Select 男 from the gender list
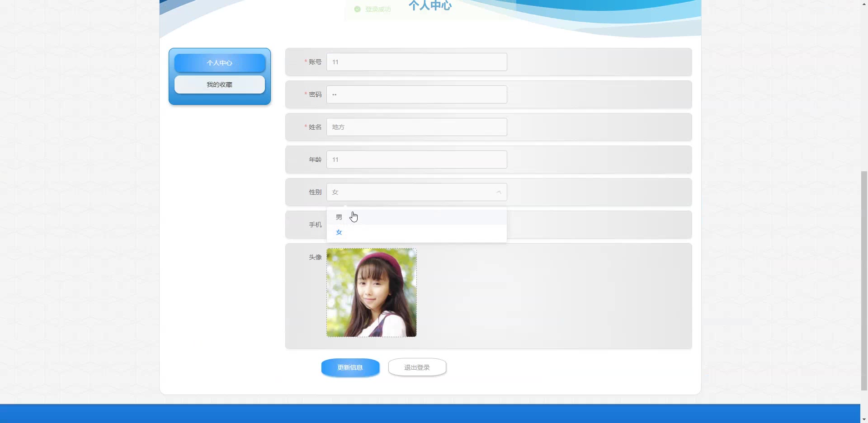868x423 pixels. 416,217
